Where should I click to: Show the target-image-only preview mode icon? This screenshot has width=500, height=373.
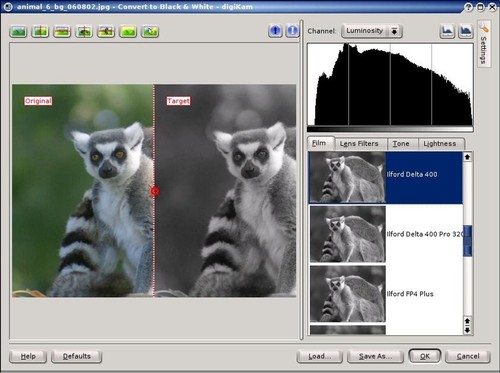[128, 31]
